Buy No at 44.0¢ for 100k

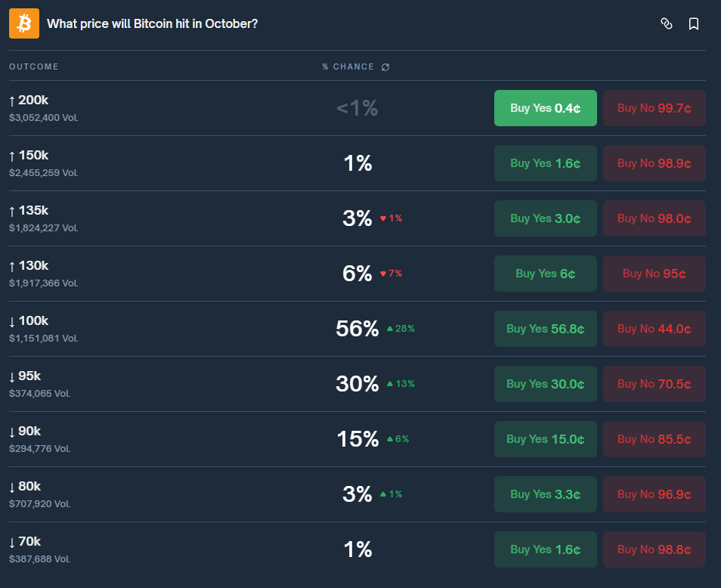click(654, 329)
